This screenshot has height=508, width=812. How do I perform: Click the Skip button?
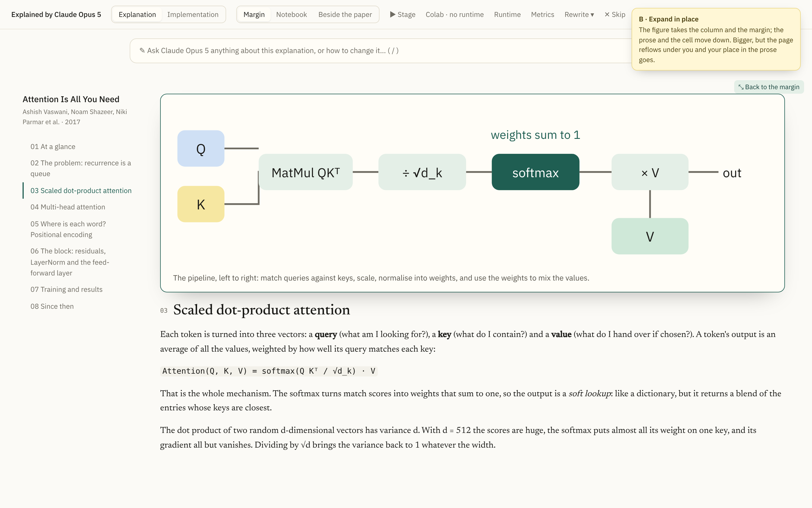point(615,14)
